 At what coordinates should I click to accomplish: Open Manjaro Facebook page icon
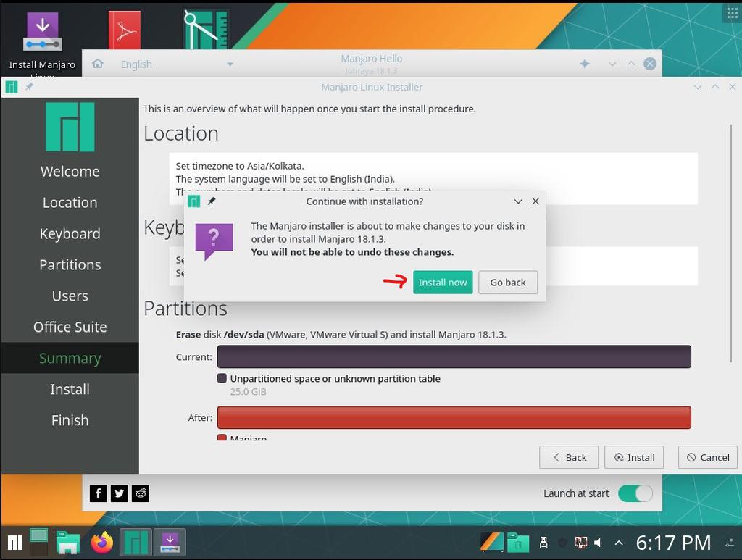click(x=99, y=493)
